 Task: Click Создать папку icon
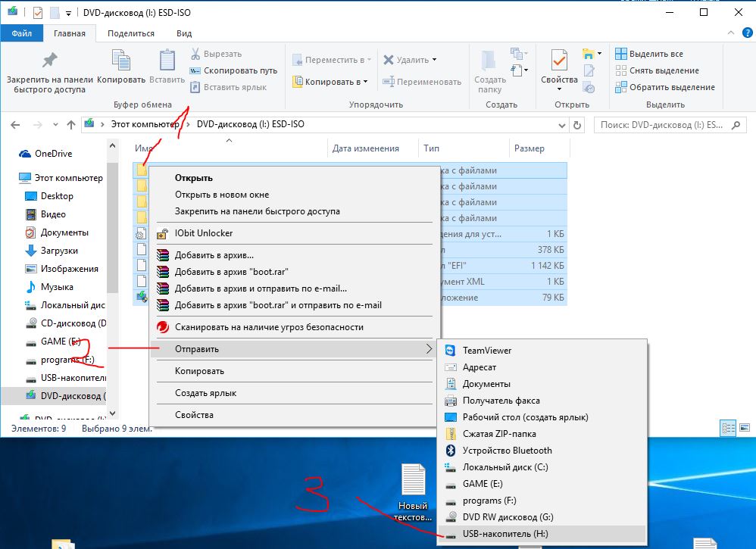(489, 61)
